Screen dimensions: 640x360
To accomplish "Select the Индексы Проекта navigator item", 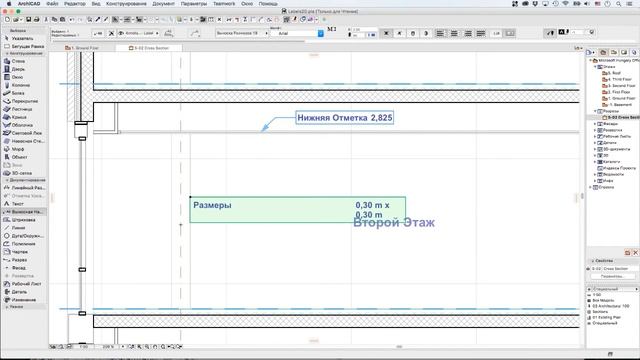I will 617,168.
